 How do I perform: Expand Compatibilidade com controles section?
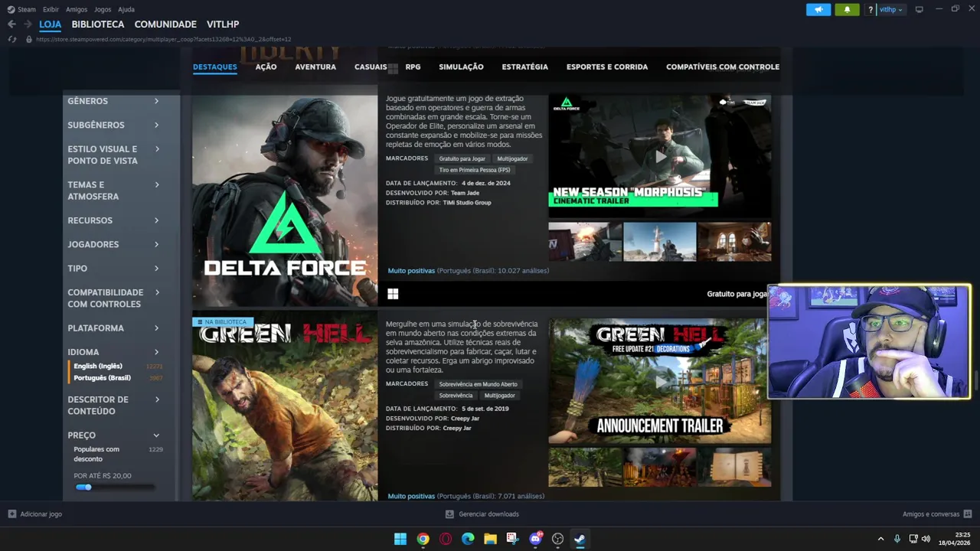pos(113,298)
